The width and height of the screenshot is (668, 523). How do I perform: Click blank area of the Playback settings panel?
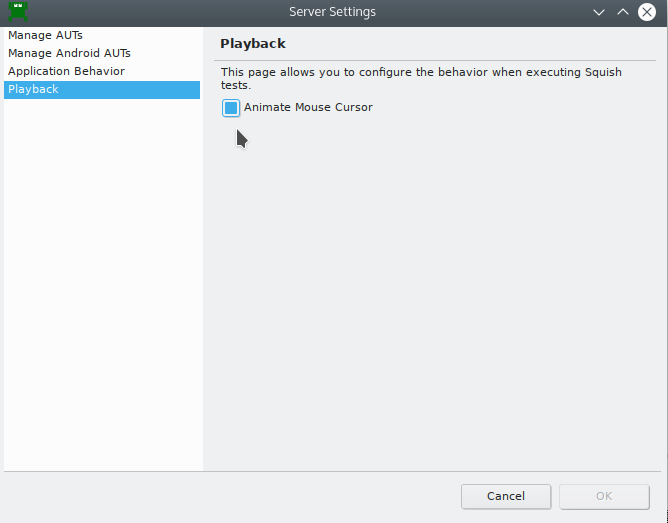(435, 294)
